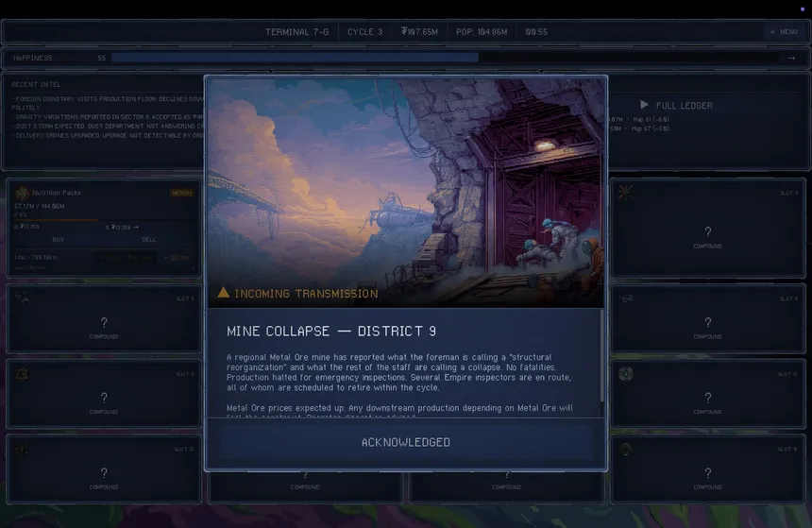Click the Slot 8 compound icon

626,298
